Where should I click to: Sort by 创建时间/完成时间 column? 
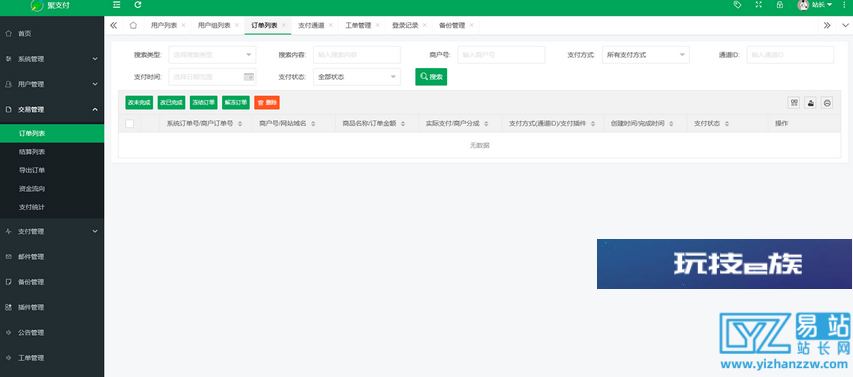click(671, 124)
